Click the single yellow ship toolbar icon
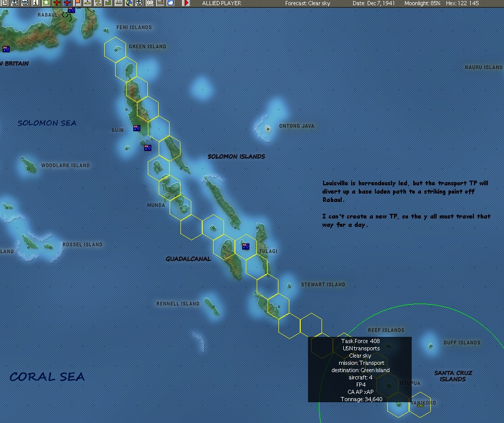Image resolution: width=504 pixels, height=423 pixels. click(x=88, y=3)
